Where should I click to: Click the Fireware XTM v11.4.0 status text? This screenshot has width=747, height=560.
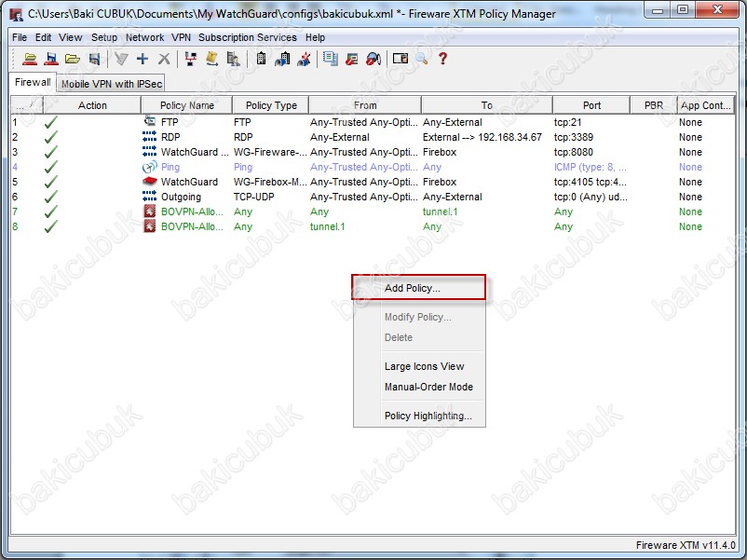tap(686, 545)
